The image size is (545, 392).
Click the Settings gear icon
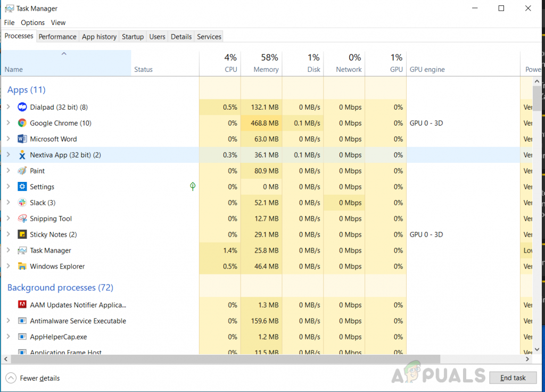22,187
